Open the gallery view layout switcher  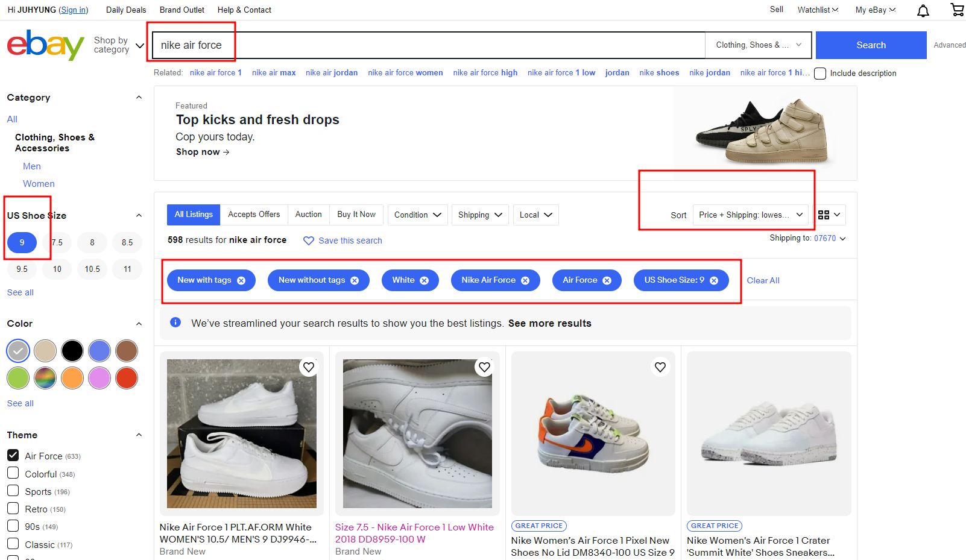pos(829,215)
